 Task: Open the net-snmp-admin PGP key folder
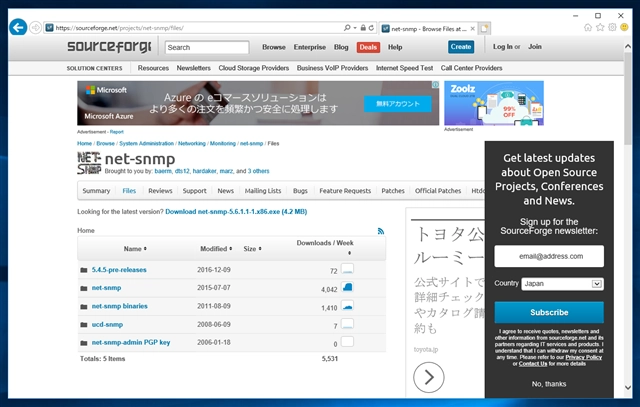[x=131, y=342]
